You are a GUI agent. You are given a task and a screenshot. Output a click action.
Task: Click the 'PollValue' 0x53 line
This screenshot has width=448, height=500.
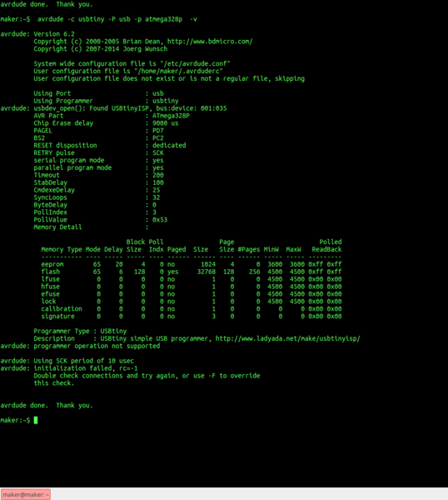[x=101, y=220]
